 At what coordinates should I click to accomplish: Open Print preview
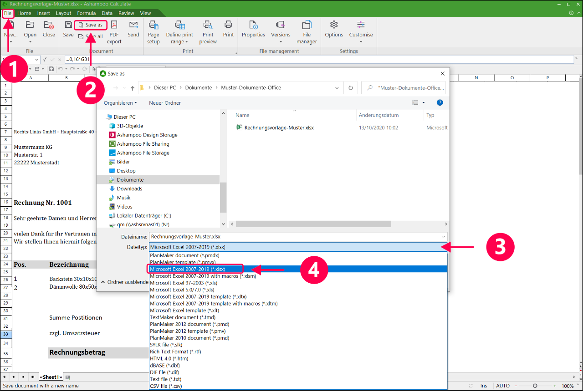pyautogui.click(x=208, y=32)
